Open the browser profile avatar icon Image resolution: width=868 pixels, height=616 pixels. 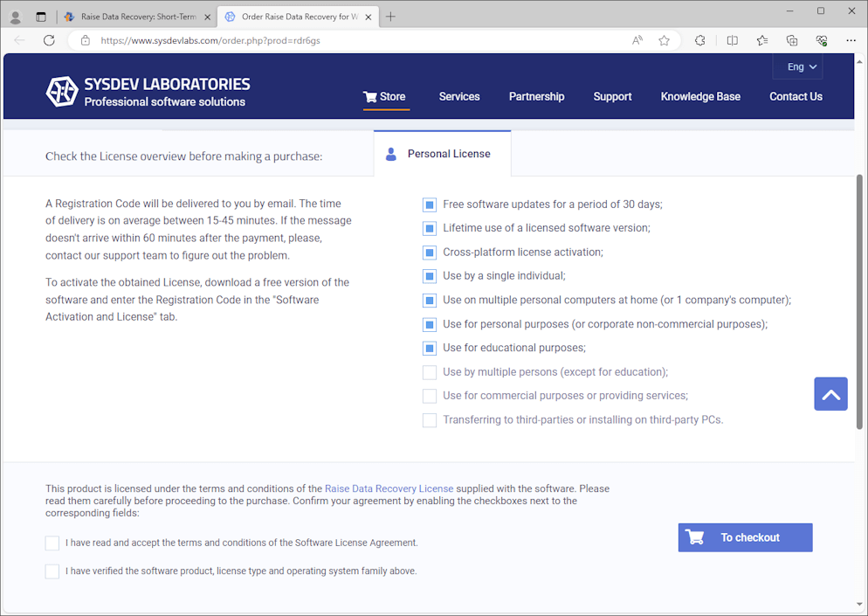[x=15, y=17]
